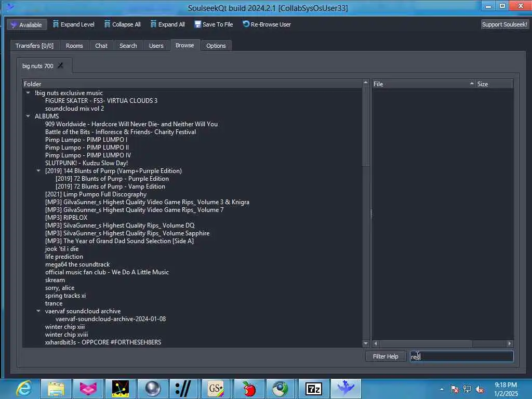Click the Expand All toolbar button

pos(168,24)
